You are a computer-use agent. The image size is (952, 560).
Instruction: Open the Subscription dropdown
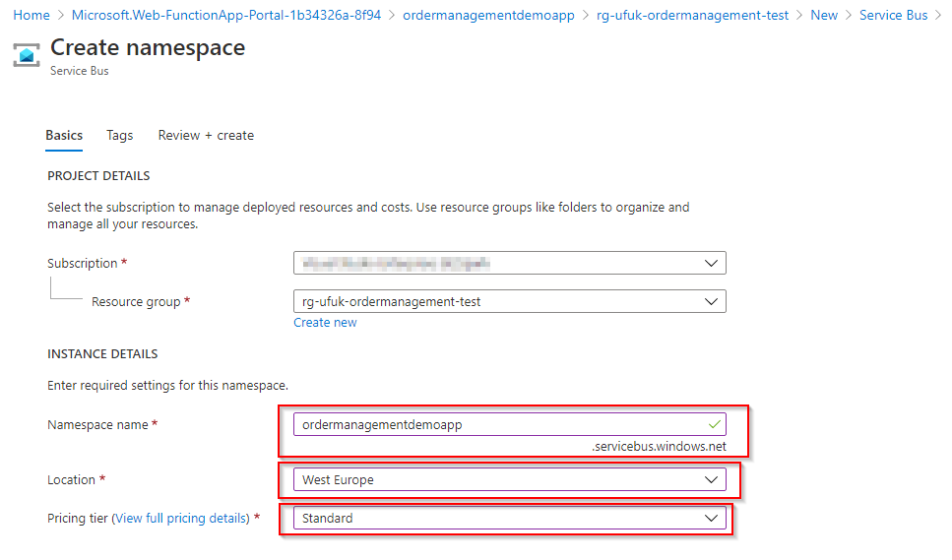[x=509, y=263]
